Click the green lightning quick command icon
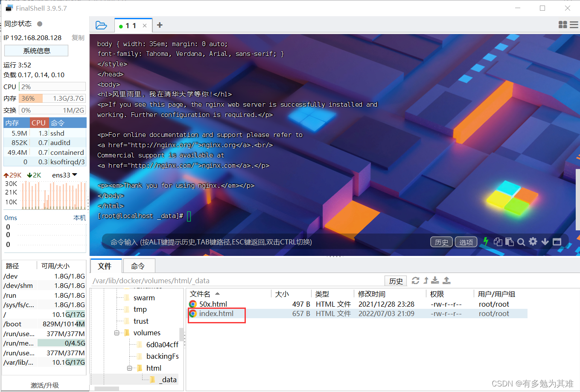Viewport: 580px width, 392px height. [486, 241]
